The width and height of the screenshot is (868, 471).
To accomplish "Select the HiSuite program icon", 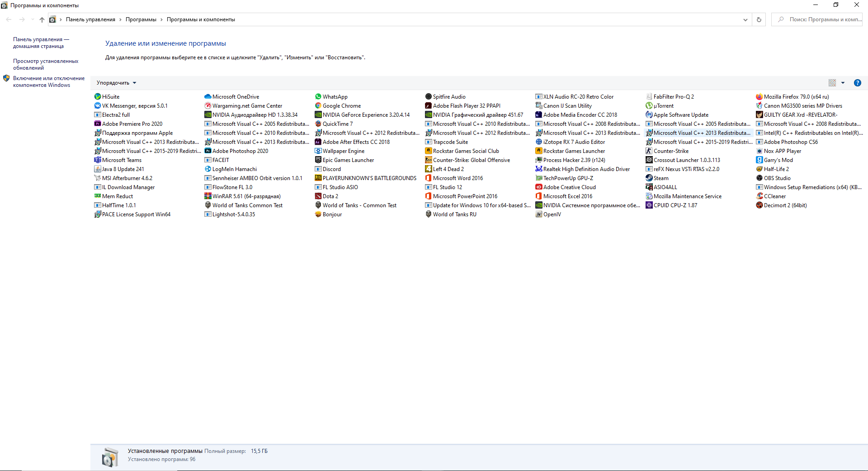I will coord(98,96).
